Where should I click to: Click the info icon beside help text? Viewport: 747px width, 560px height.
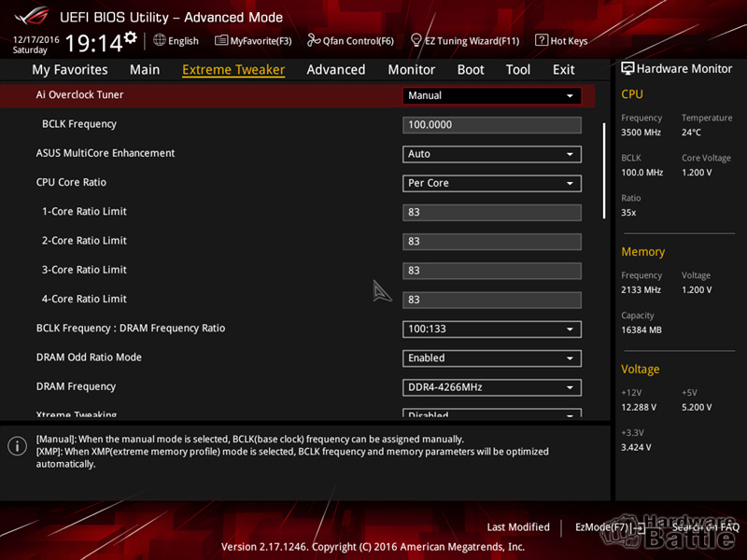click(x=18, y=446)
